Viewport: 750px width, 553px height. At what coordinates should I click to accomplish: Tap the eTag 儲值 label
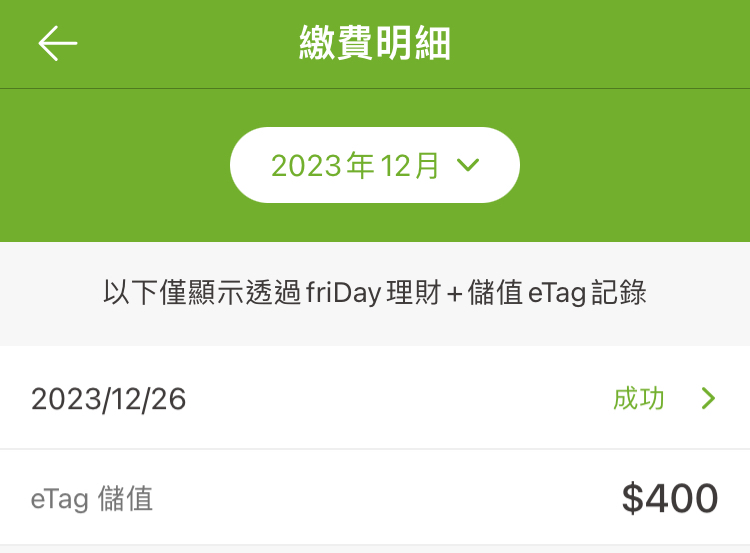(x=92, y=499)
